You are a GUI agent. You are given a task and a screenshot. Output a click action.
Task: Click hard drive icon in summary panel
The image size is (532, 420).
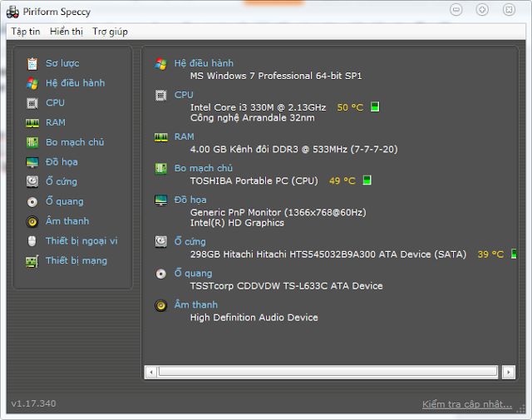[160, 242]
